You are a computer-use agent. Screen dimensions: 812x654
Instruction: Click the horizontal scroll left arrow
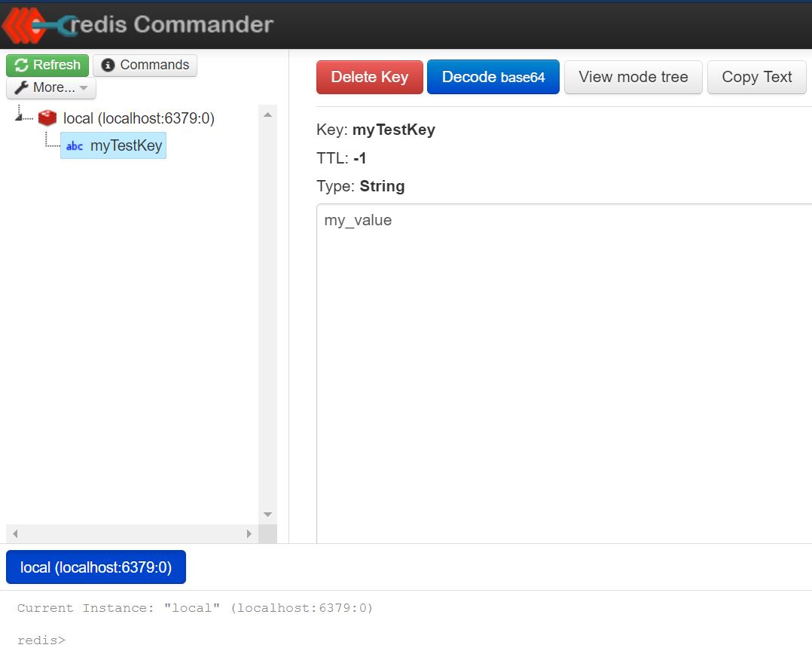(14, 533)
